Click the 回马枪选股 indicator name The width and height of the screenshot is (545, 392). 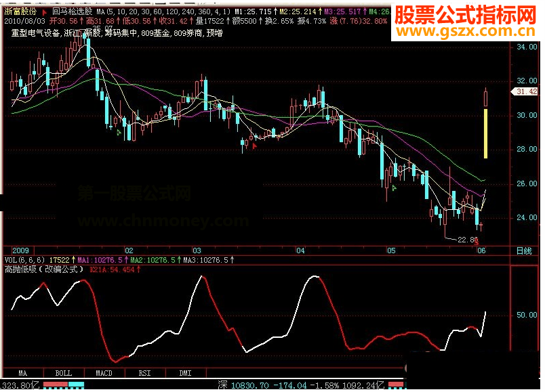[73, 12]
